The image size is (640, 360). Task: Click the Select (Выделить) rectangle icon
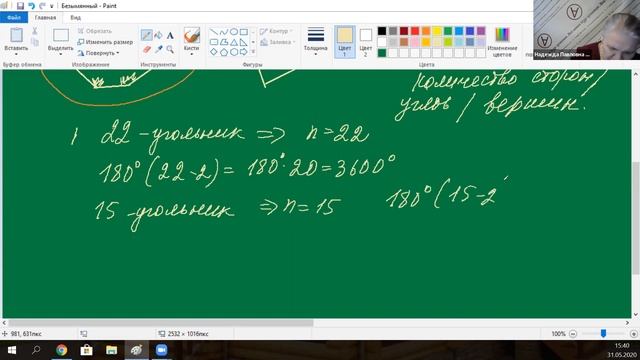point(61,36)
